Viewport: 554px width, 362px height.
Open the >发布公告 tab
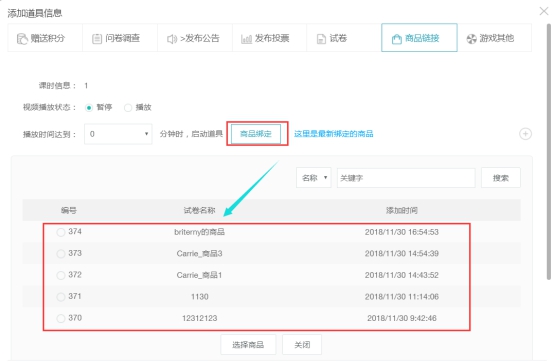pyautogui.click(x=195, y=38)
